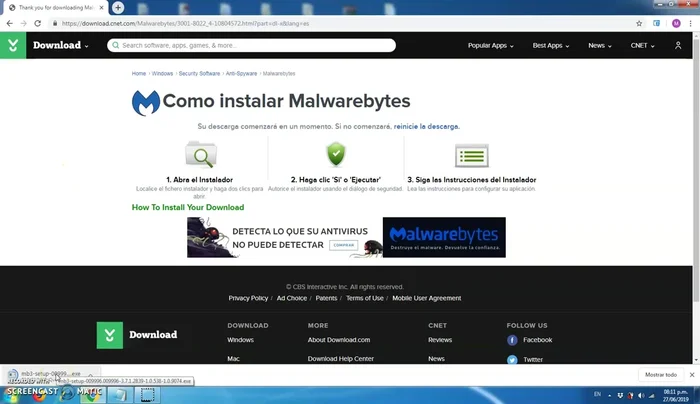This screenshot has width=700, height=404.
Task: Click the browser address bar URL
Action: pyautogui.click(x=185, y=23)
